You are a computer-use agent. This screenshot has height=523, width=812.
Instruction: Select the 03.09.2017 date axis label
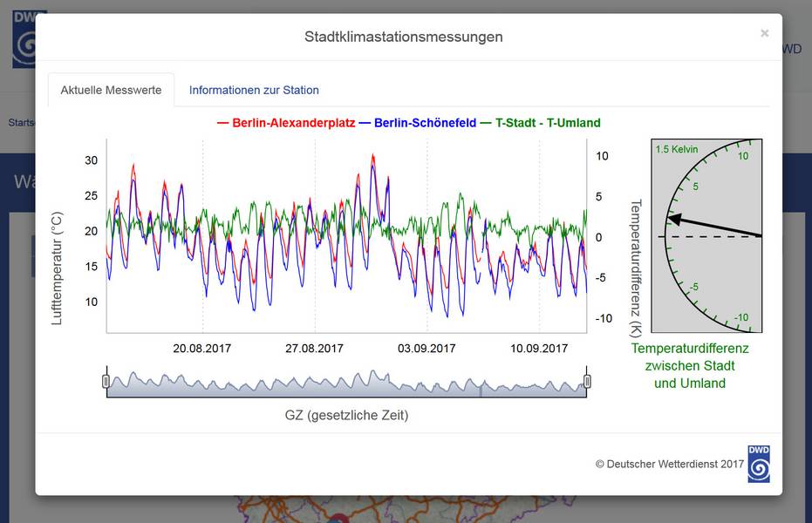click(x=426, y=348)
